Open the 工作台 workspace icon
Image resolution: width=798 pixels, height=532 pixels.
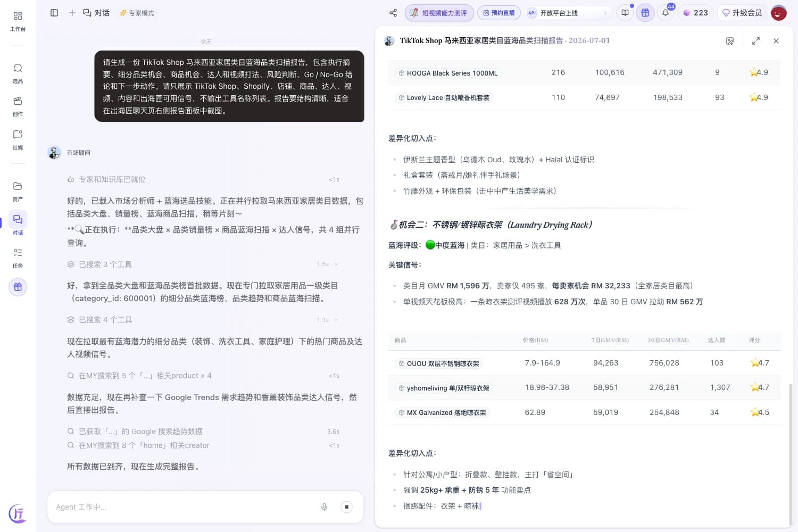pos(18,21)
